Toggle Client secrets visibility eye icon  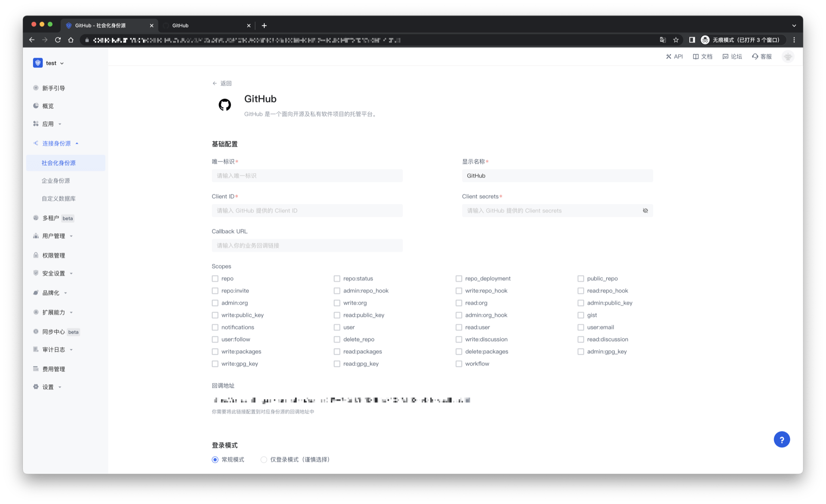coord(645,211)
